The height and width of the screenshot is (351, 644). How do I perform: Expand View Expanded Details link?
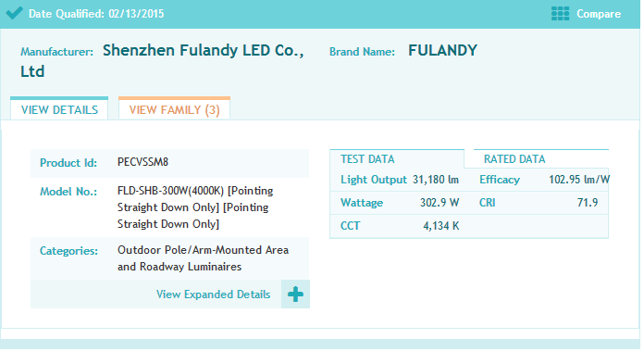[x=213, y=295]
